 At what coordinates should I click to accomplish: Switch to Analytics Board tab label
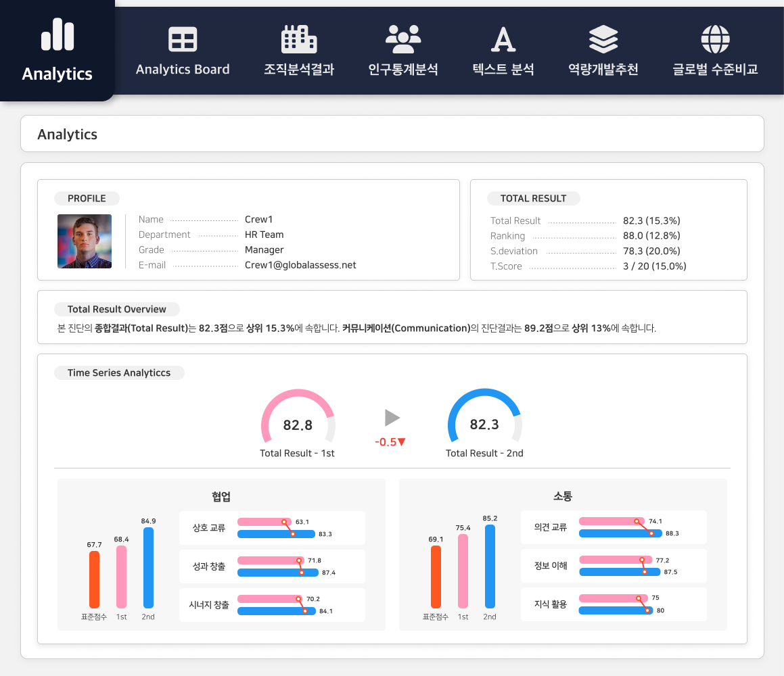coord(183,70)
